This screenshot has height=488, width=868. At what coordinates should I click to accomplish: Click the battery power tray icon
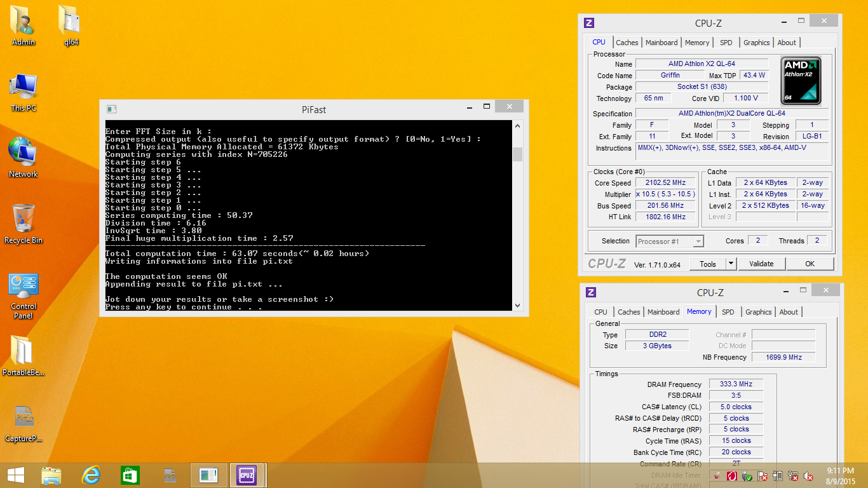point(778,475)
